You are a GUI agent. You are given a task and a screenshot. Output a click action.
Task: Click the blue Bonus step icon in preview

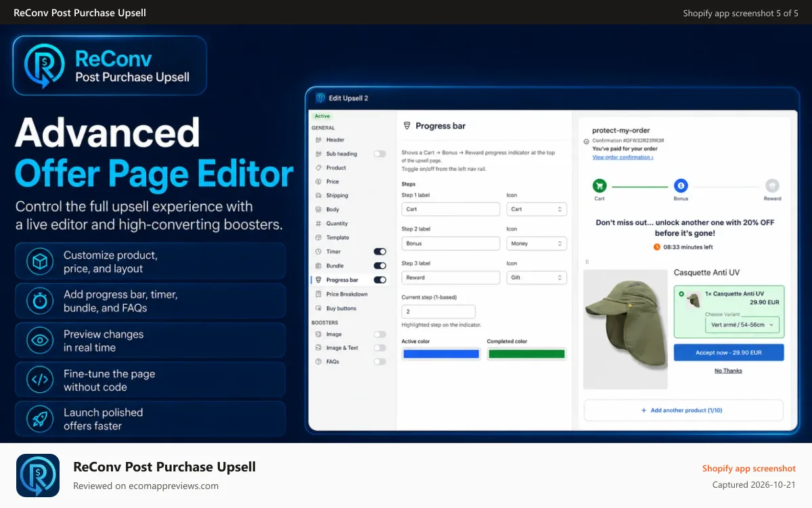click(x=681, y=186)
